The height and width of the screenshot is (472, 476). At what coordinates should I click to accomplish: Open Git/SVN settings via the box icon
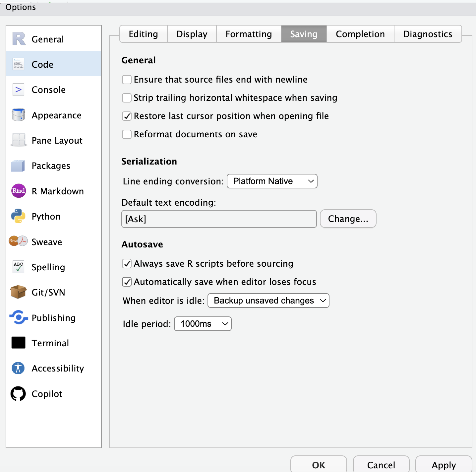point(18,292)
